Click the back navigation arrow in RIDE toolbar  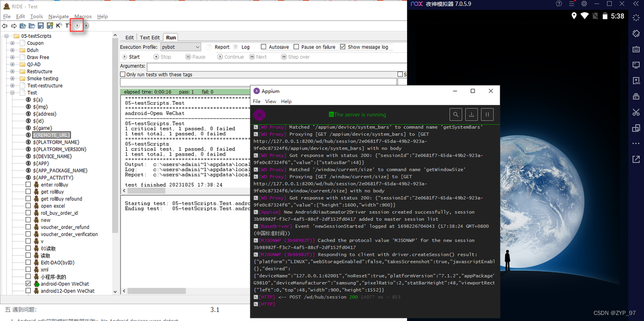[x=5, y=25]
